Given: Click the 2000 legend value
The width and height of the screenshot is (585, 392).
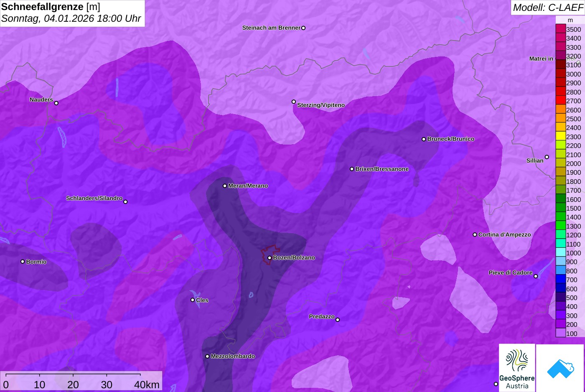Looking at the screenshot, I should tap(574, 164).
